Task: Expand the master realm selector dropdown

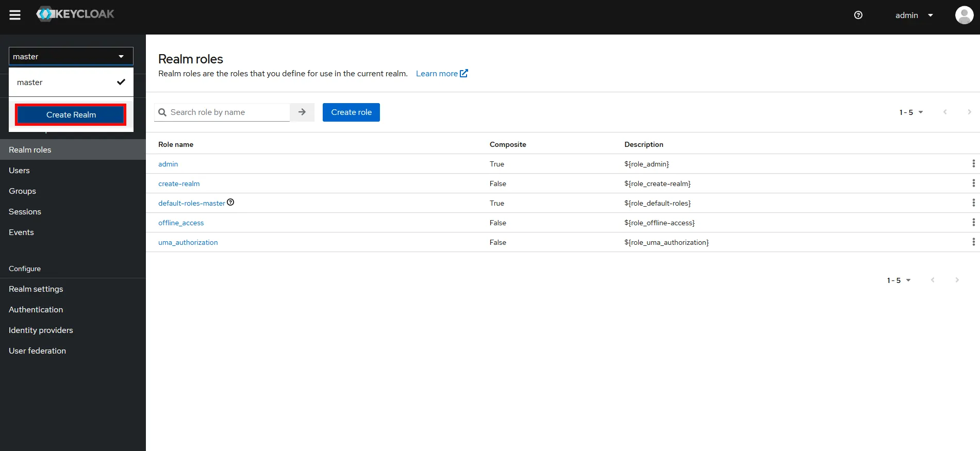Action: (x=71, y=56)
